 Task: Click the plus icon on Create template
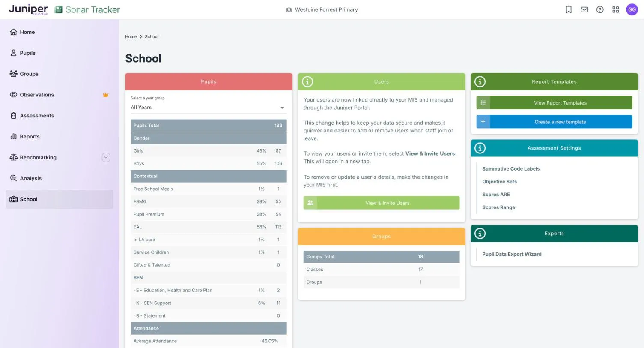pyautogui.click(x=483, y=122)
